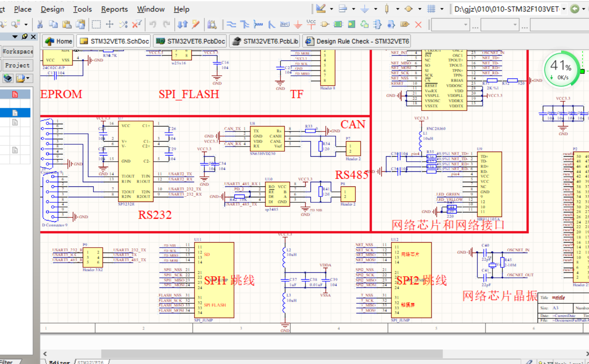Click the hierarchy Up/Down arrows icon
This screenshot has width=589, height=364.
pyautogui.click(x=182, y=25)
